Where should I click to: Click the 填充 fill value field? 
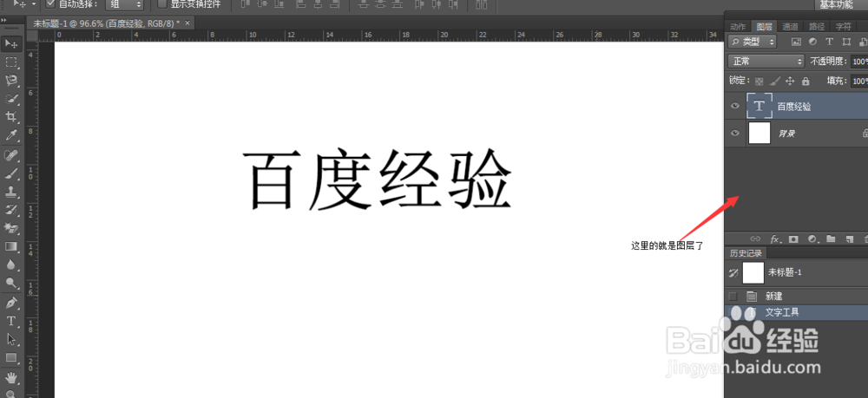pos(859,81)
